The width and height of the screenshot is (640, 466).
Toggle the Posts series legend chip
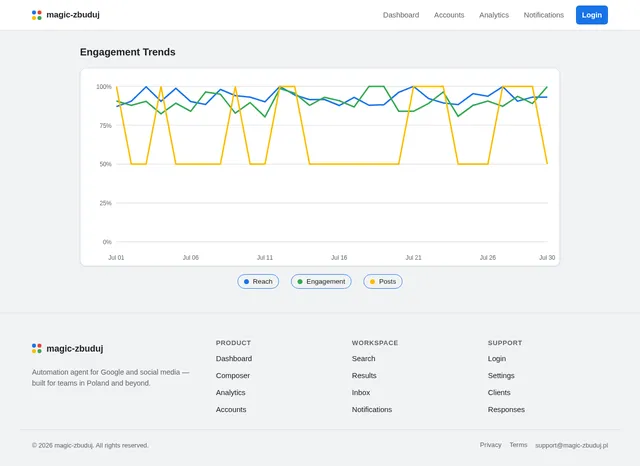pyautogui.click(x=383, y=282)
